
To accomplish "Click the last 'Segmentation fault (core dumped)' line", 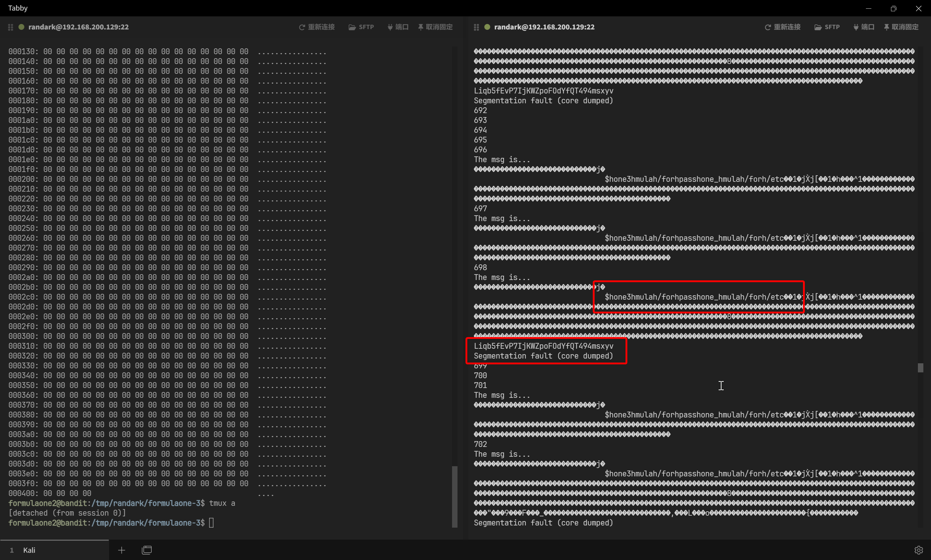I will tap(543, 523).
